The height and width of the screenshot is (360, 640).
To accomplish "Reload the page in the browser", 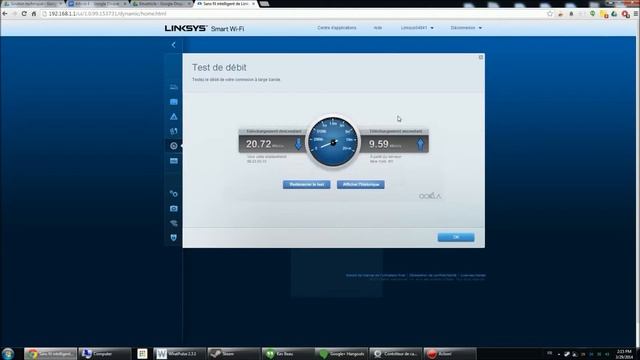I will click(x=24, y=13).
